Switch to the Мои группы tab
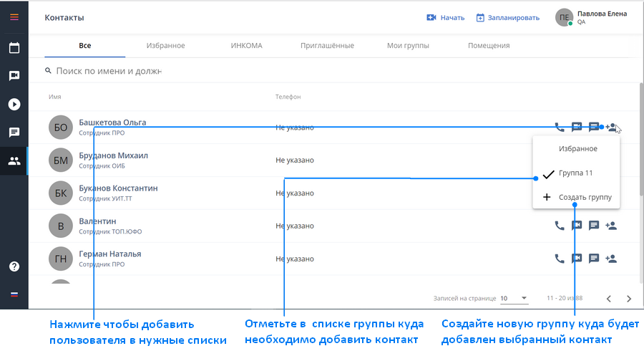644x351 pixels. [408, 46]
